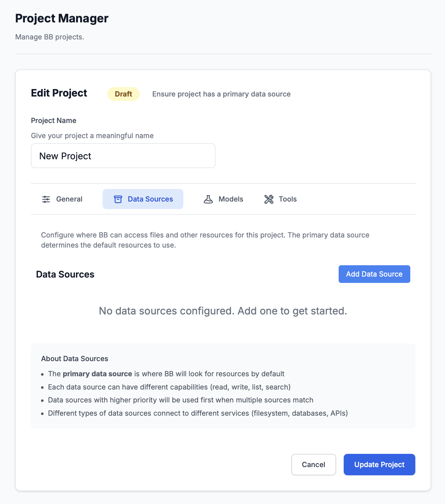The height and width of the screenshot is (504, 445).
Task: Cancel editing the project
Action: point(313,465)
